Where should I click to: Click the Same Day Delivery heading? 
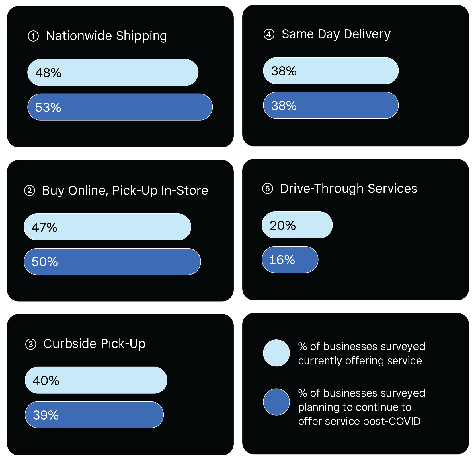(x=336, y=34)
